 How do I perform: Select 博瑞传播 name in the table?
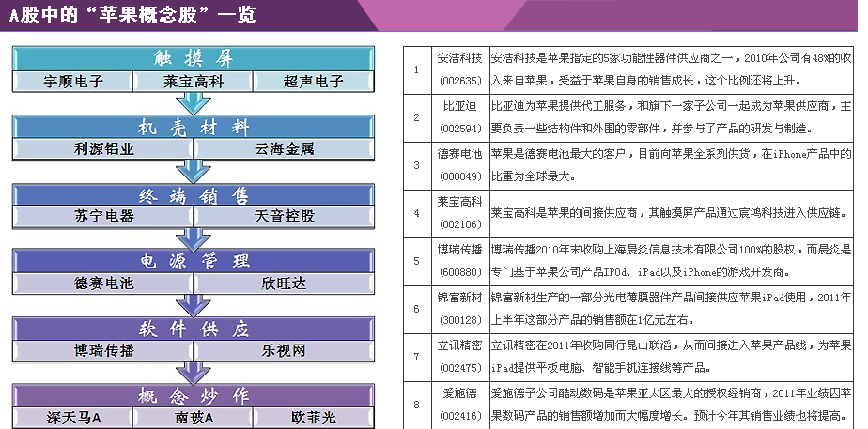(x=460, y=250)
